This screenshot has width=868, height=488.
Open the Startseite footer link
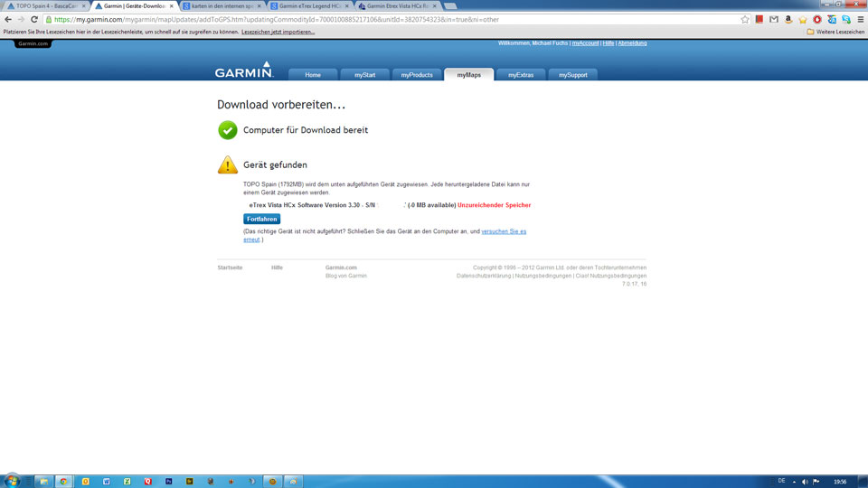pyautogui.click(x=230, y=267)
